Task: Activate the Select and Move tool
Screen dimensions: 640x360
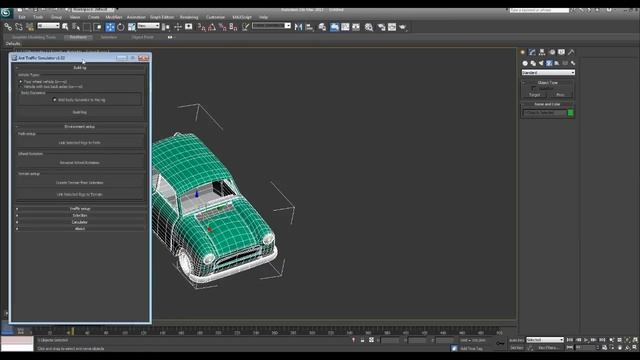Action: pos(110,27)
